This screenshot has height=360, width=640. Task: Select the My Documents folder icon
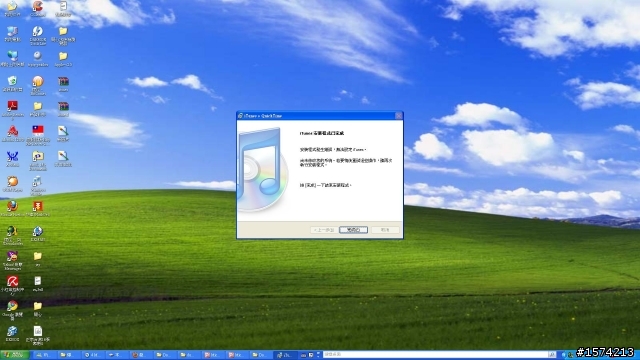(x=12, y=9)
